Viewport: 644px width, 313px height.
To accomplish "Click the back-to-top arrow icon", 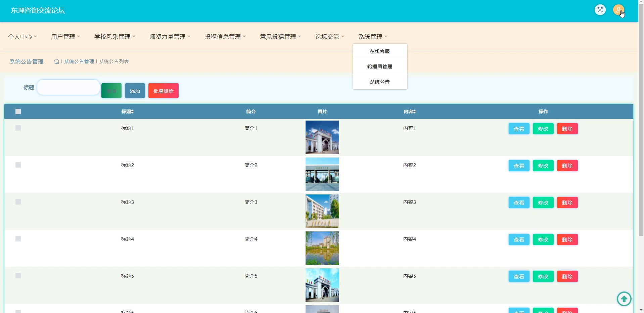I will (x=624, y=299).
